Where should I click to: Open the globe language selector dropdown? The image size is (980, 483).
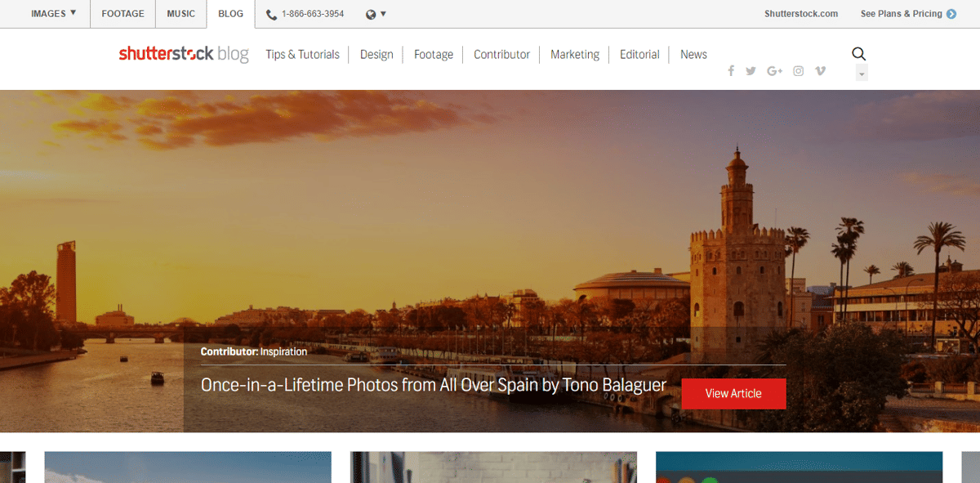[376, 14]
